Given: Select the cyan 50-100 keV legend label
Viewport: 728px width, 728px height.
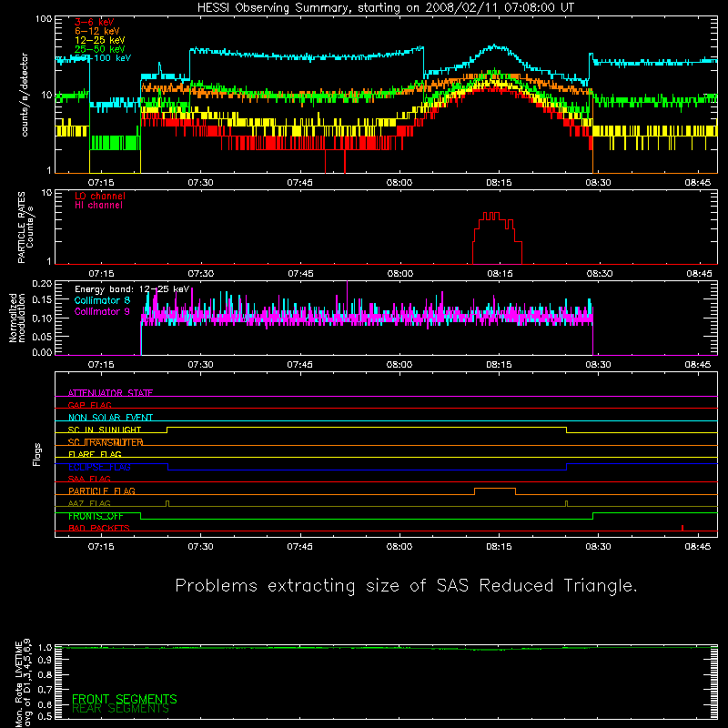Looking at the screenshot, I should (x=103, y=58).
